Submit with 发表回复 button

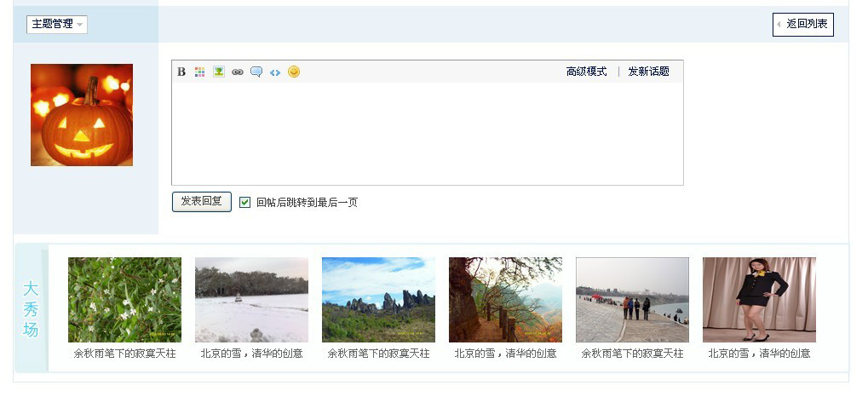(x=202, y=202)
